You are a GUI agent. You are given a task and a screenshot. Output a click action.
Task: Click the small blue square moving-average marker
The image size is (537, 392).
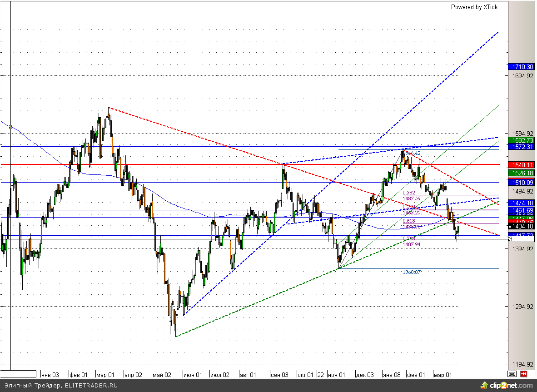coord(10,127)
